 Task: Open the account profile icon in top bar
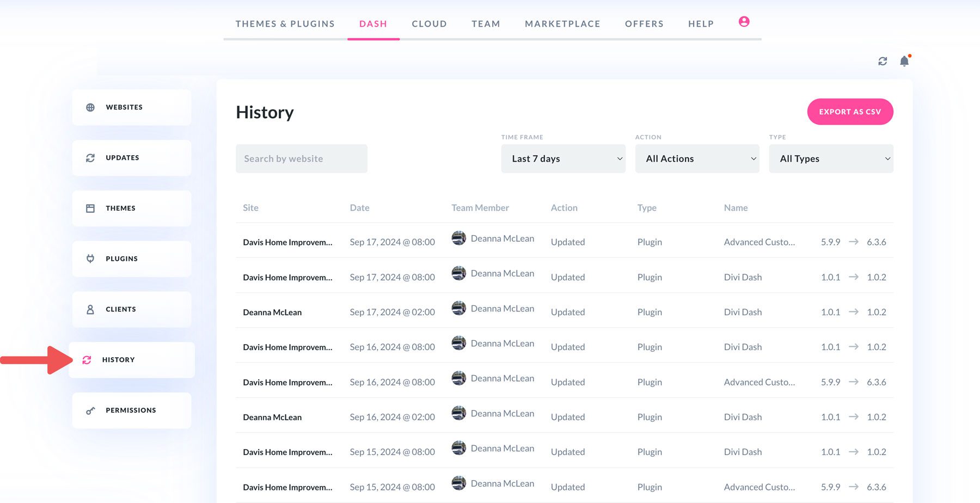point(744,22)
